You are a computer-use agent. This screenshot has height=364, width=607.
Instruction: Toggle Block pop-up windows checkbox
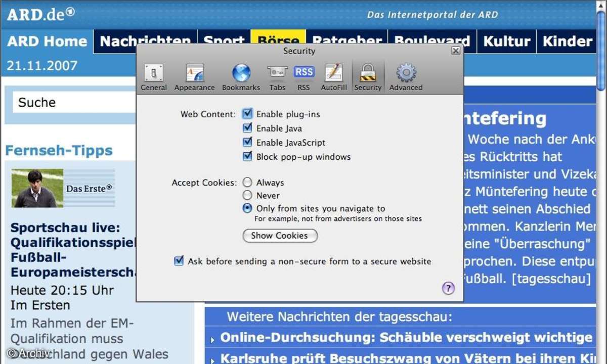247,156
